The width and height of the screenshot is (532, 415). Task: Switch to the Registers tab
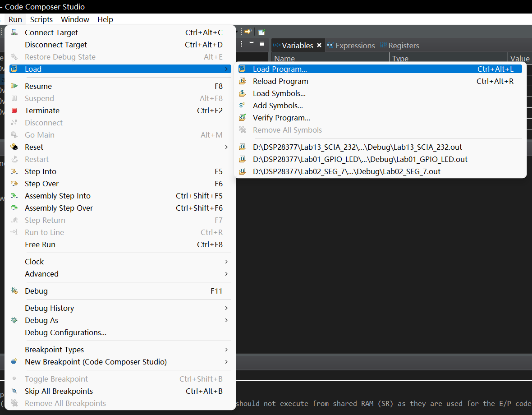[x=403, y=46]
